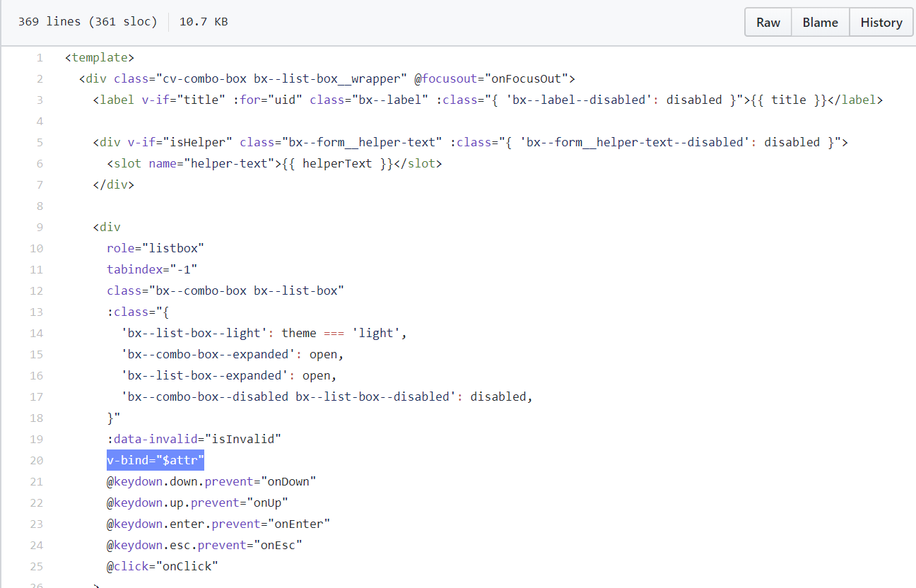Screen dimensions: 916x588
Task: Click the tabindex="-1" attribute on line 11
Action: pos(151,269)
